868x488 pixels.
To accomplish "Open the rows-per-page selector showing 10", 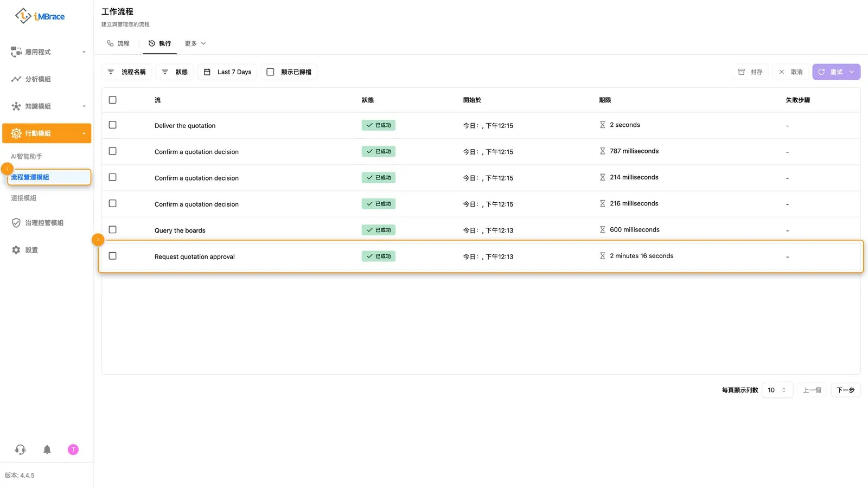I will tap(777, 390).
